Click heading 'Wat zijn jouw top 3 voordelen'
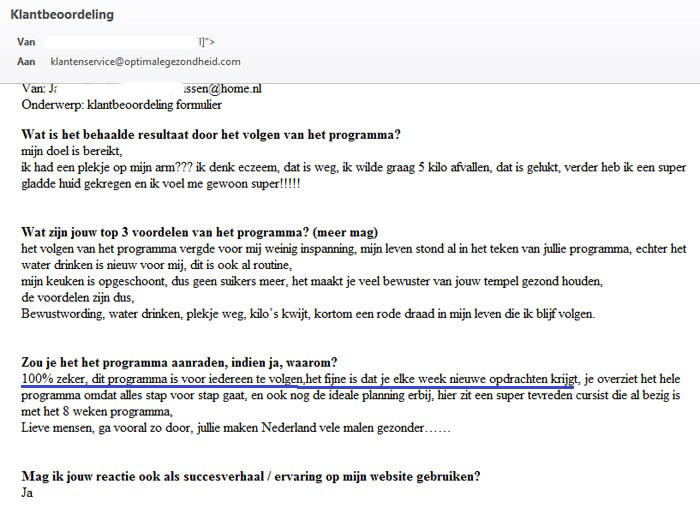Screen dimensions: 700x514 pyautogui.click(x=200, y=233)
